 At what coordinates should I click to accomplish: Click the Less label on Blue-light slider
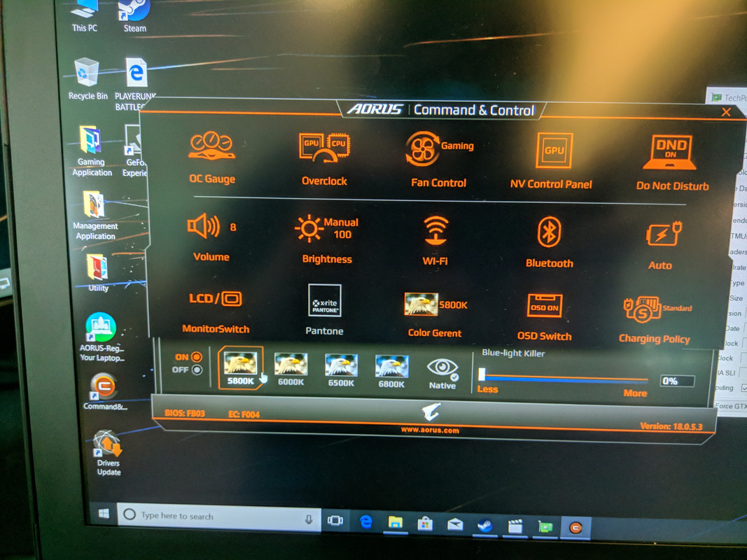487,389
